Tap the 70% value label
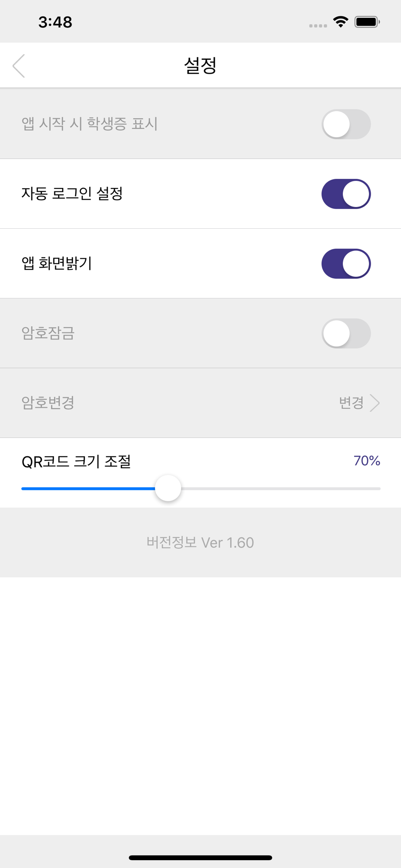The height and width of the screenshot is (868, 401). tap(367, 460)
